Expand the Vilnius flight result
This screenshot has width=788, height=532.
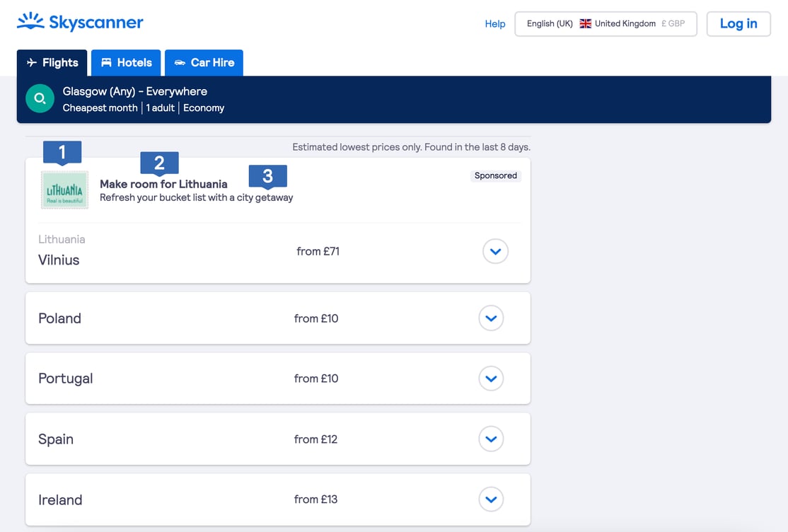(496, 251)
